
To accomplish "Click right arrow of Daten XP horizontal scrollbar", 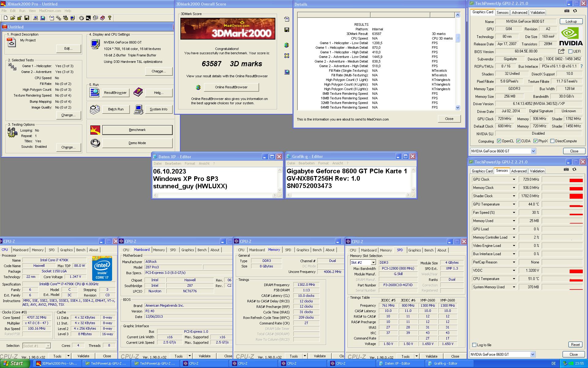I will (274, 195).
